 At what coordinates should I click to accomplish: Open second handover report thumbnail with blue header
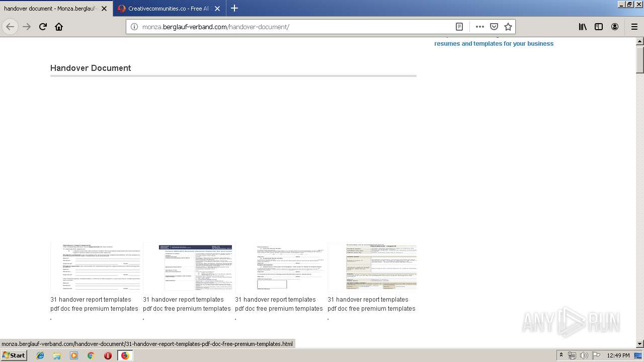[189, 267]
